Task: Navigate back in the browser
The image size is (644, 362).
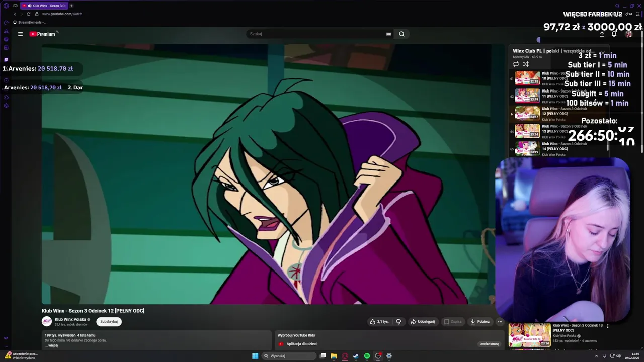Action: [x=15, y=14]
